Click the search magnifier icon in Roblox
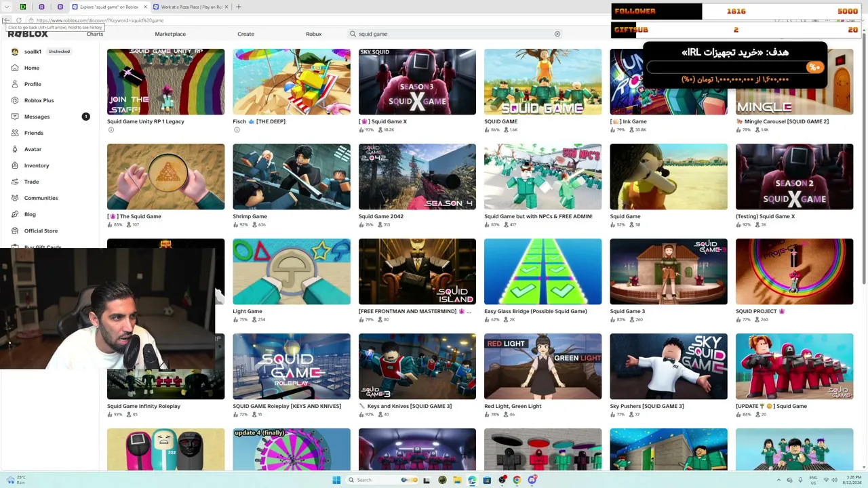This screenshot has width=868, height=488. (x=353, y=34)
